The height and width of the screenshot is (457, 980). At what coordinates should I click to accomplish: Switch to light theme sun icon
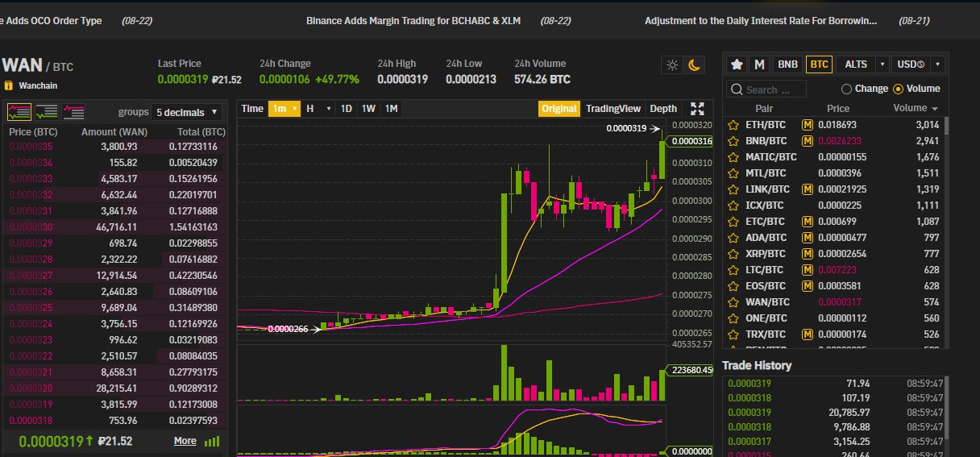tap(673, 64)
